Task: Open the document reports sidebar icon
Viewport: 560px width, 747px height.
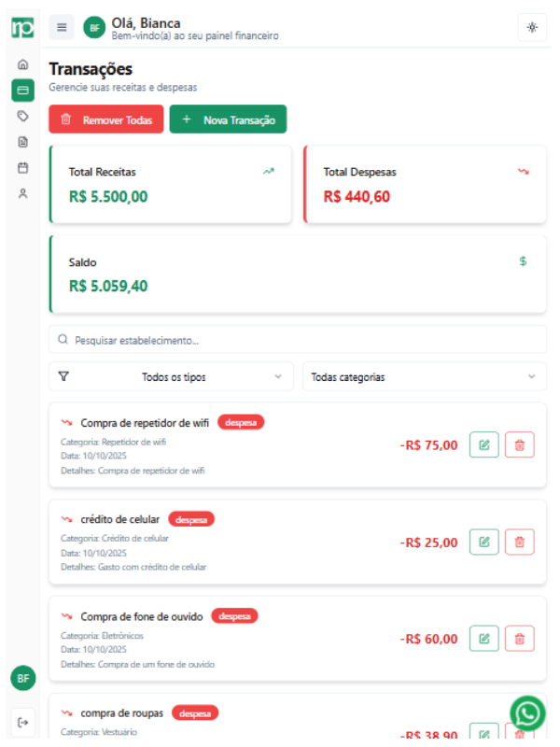Action: coord(23,142)
